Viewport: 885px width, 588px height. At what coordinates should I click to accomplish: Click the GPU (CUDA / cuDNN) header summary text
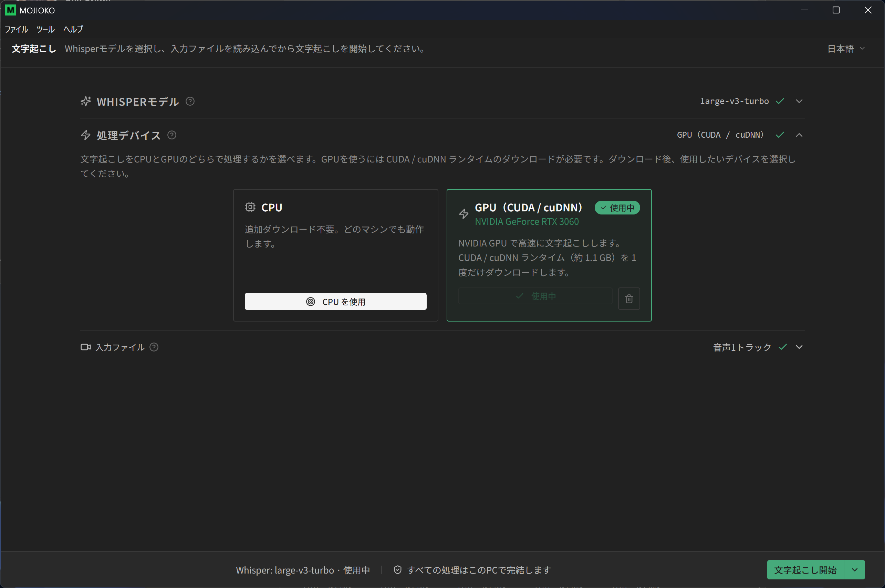pos(720,135)
